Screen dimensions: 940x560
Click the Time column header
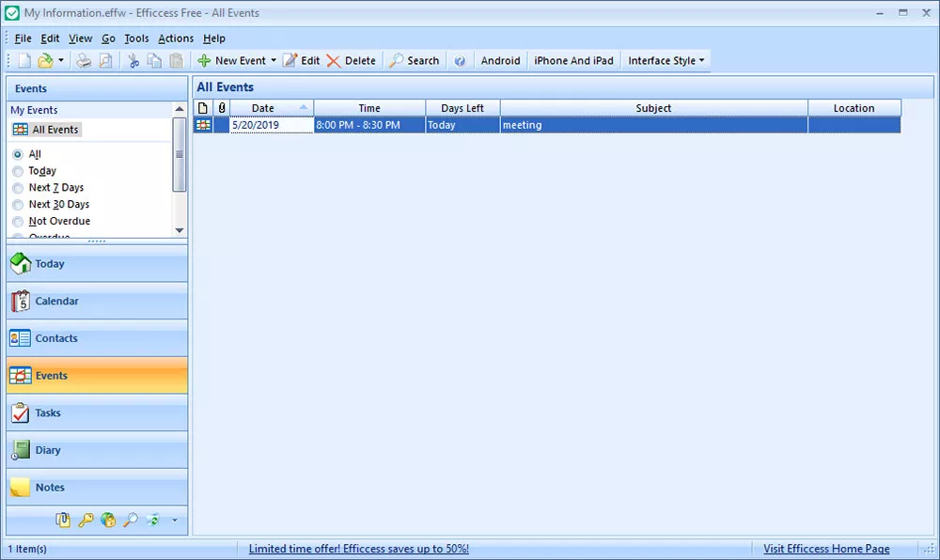coord(369,108)
